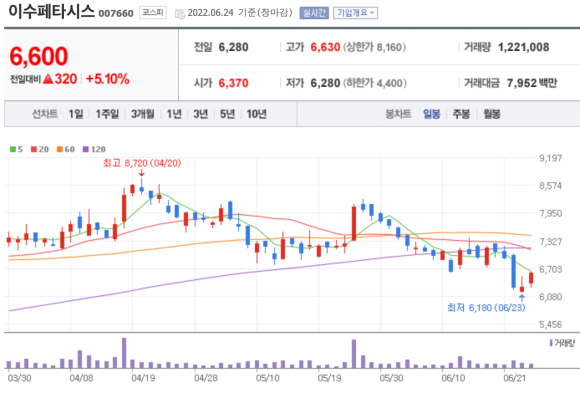Switch to 일봉 candlestick chart

(432, 114)
